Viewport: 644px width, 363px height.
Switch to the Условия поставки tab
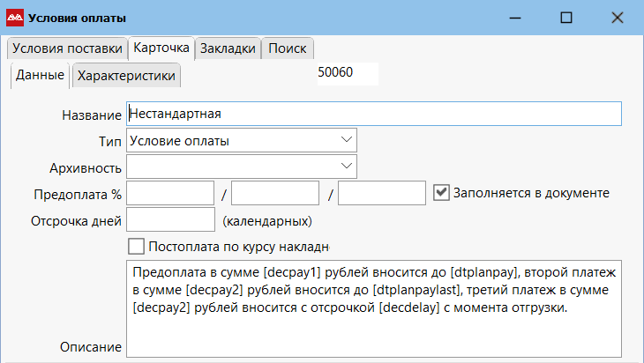click(66, 48)
